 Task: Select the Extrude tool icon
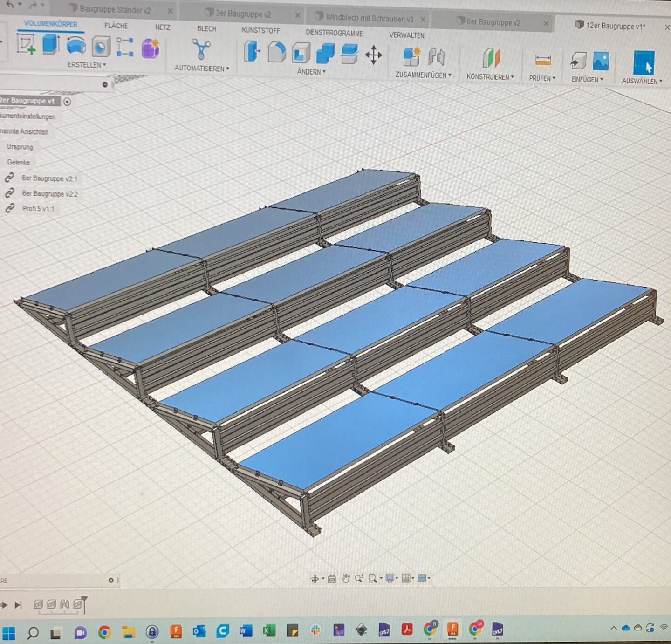tap(50, 45)
